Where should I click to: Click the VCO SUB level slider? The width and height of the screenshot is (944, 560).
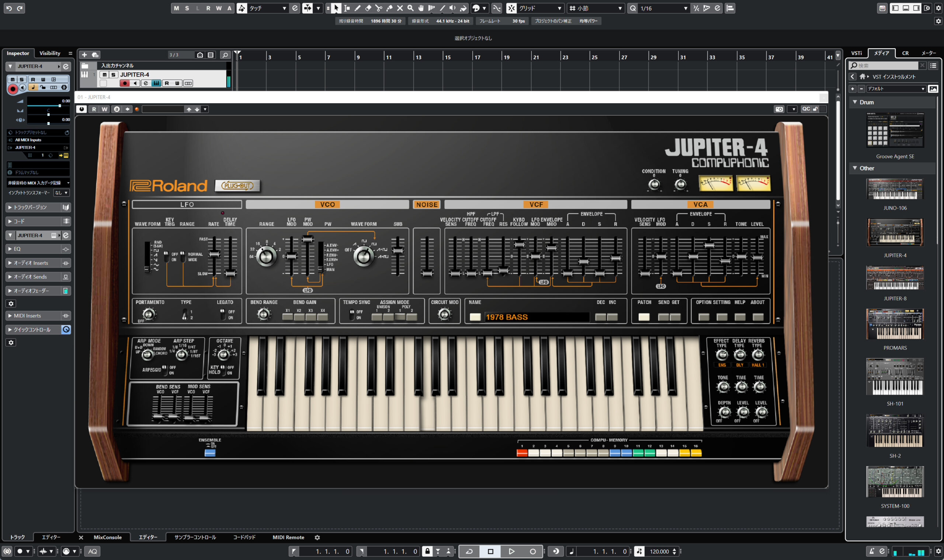pos(398,250)
